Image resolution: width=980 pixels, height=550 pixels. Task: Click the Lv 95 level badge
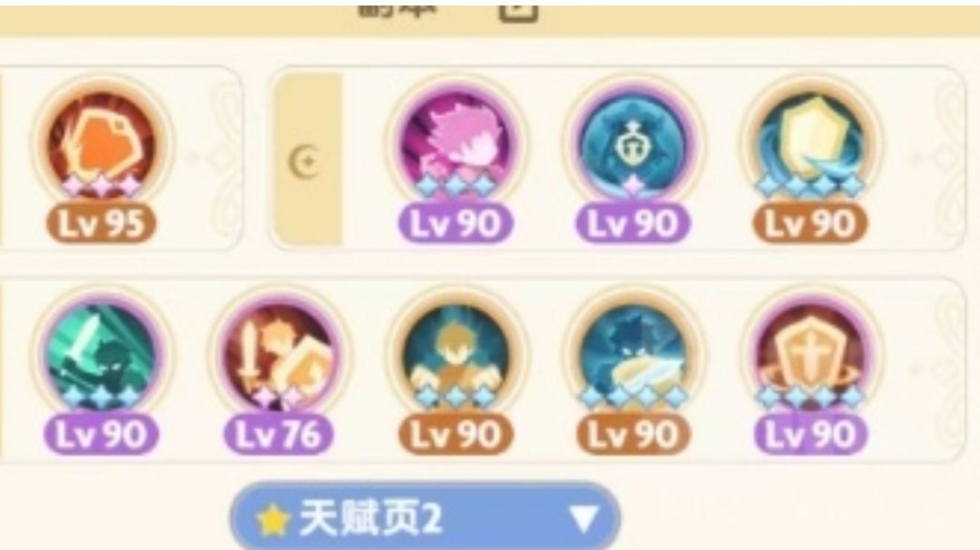102,223
